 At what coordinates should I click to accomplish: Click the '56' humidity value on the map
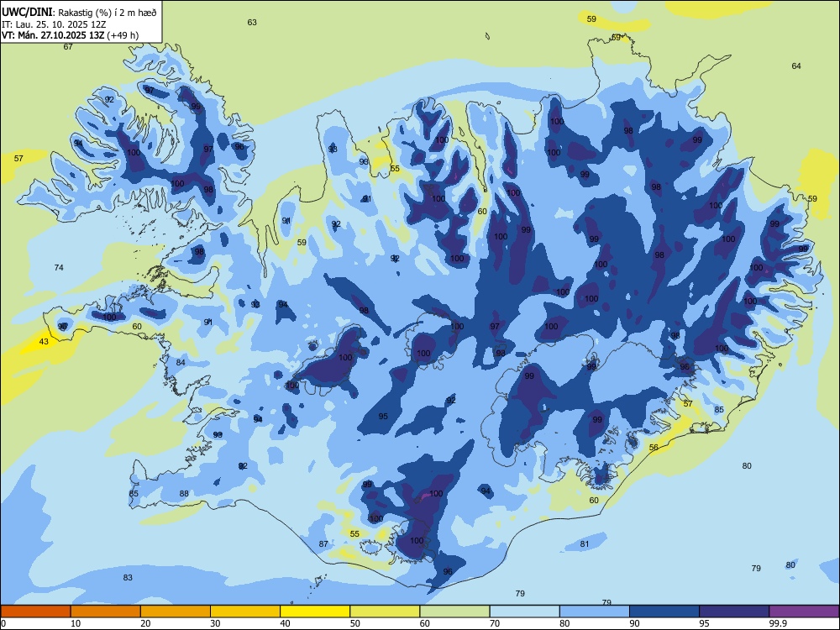pyautogui.click(x=654, y=448)
